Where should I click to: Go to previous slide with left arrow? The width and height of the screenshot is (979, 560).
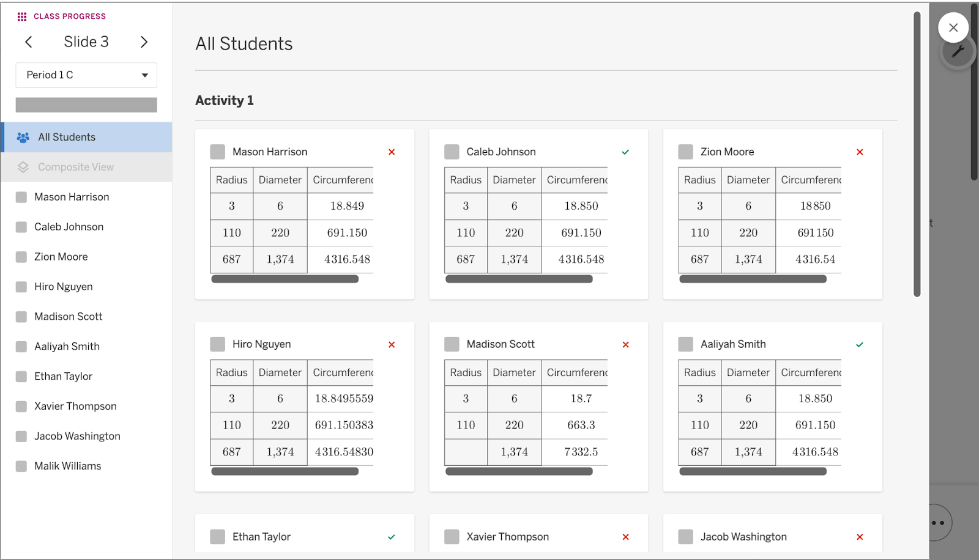coord(29,42)
